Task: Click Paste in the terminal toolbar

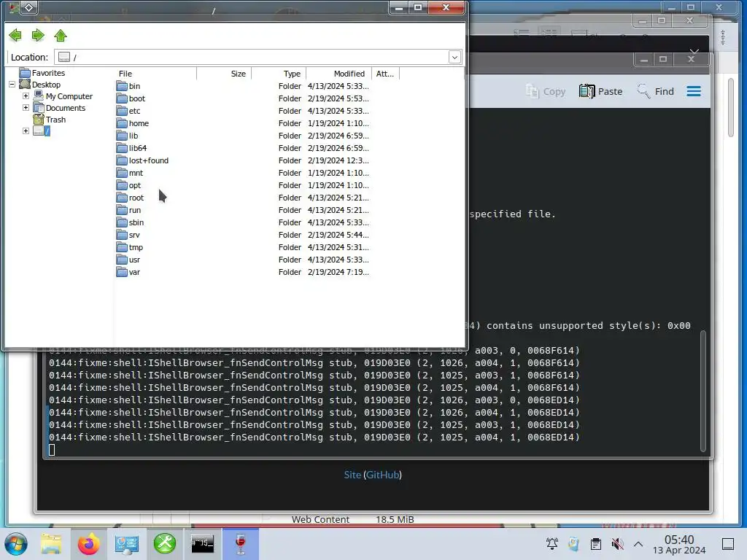Action: coord(601,91)
